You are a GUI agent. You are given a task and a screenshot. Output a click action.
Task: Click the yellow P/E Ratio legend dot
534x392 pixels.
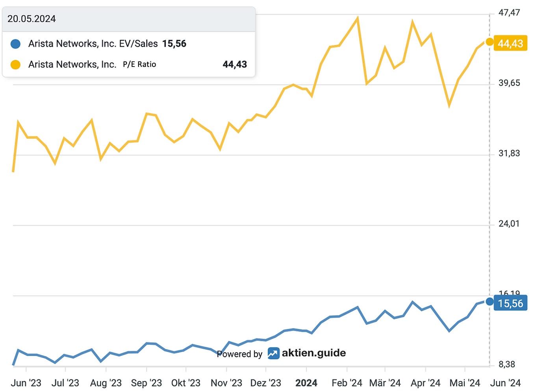click(15, 65)
